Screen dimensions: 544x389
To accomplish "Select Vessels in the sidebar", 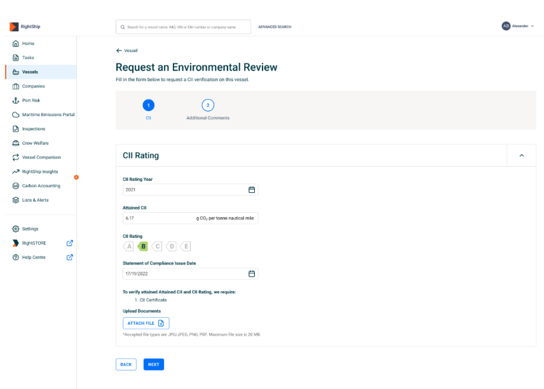I will pos(41,72).
